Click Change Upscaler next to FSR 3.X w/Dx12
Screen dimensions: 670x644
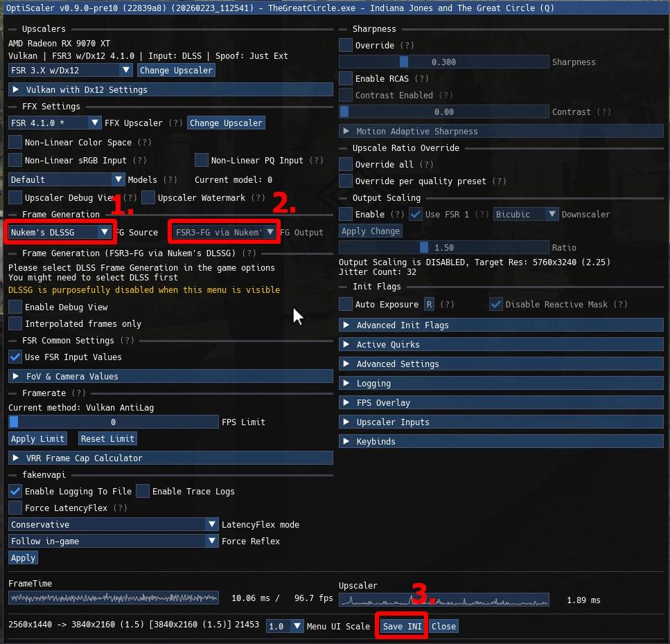(176, 70)
